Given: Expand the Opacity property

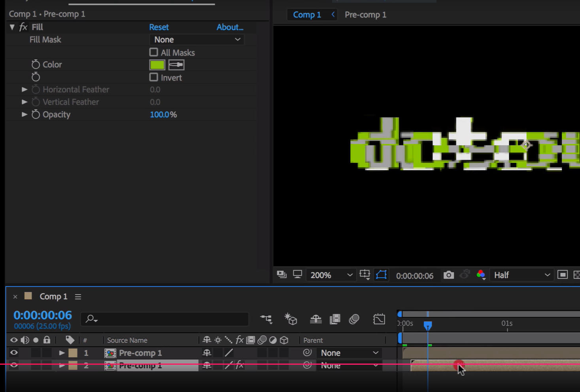Looking at the screenshot, I should 24,114.
